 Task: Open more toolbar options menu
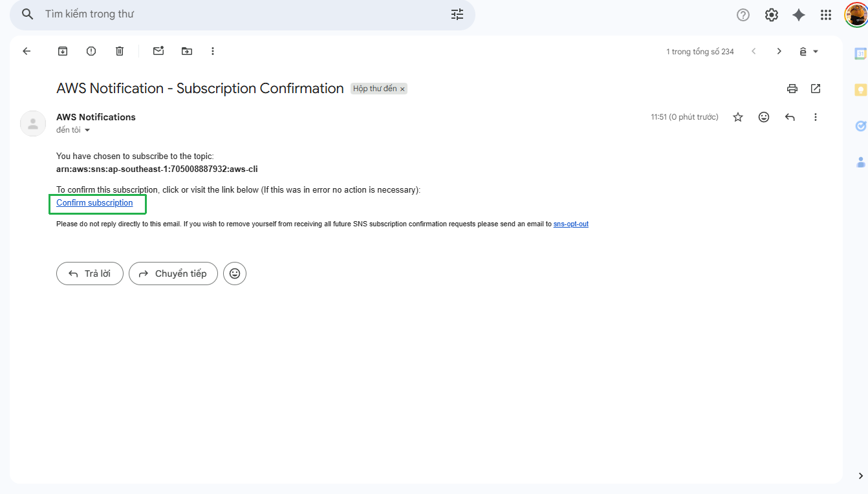pos(213,51)
